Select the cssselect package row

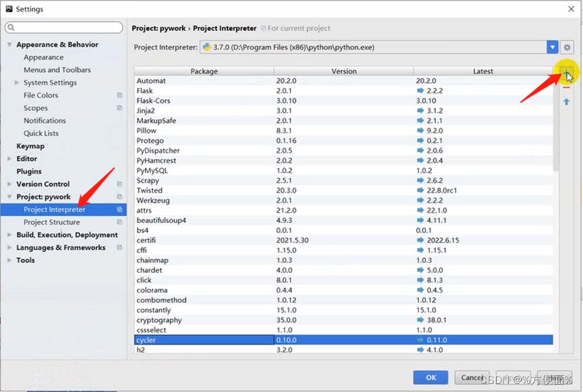(x=344, y=330)
